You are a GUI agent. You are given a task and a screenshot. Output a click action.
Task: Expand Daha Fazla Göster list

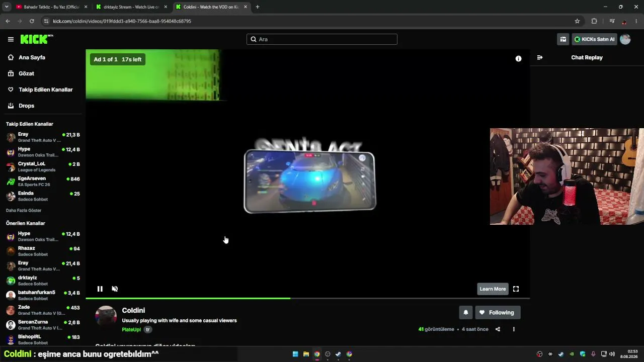[x=24, y=210]
